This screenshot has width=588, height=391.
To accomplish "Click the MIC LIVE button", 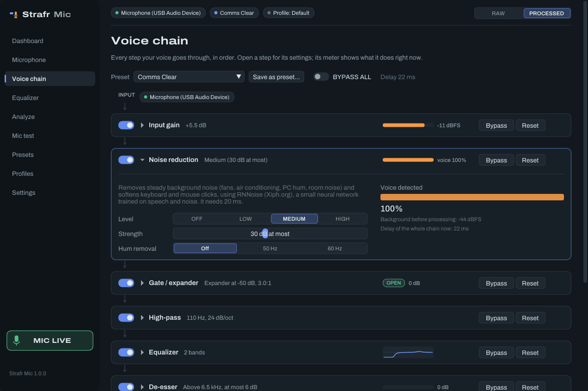I will point(50,341).
